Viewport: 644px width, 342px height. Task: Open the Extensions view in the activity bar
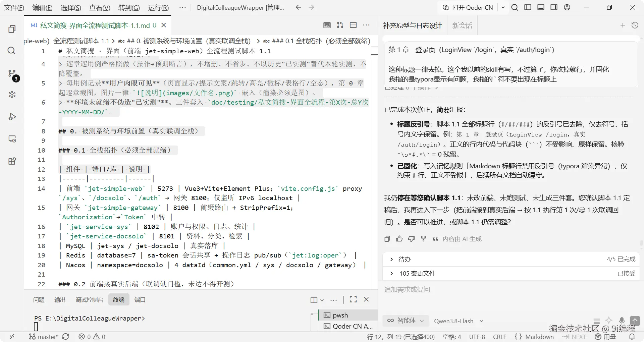pyautogui.click(x=12, y=161)
